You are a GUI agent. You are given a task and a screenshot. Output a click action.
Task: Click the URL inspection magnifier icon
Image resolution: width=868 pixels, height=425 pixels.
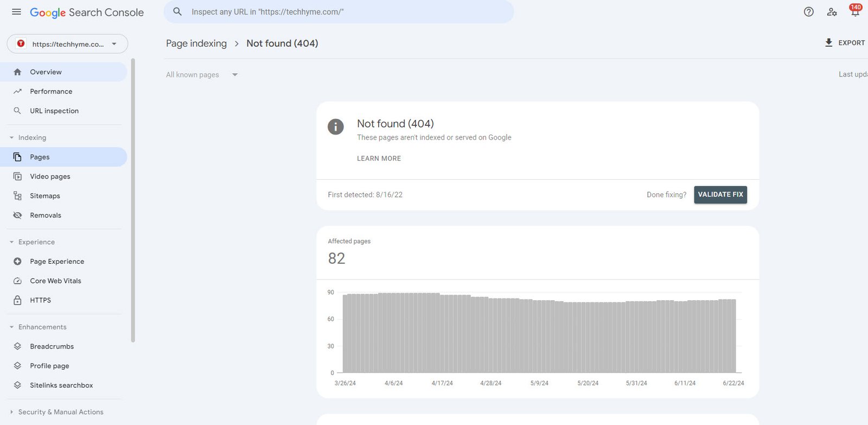(17, 111)
